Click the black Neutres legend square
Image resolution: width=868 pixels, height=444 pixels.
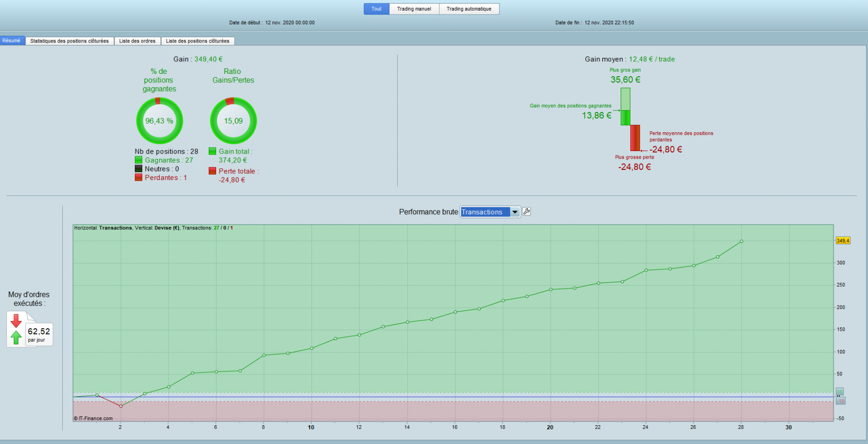(x=138, y=168)
